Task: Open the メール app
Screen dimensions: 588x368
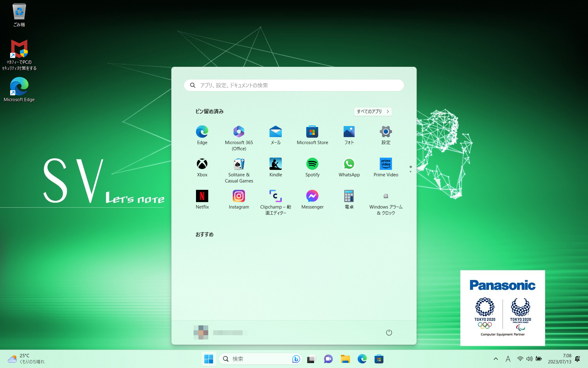Action: [x=276, y=135]
